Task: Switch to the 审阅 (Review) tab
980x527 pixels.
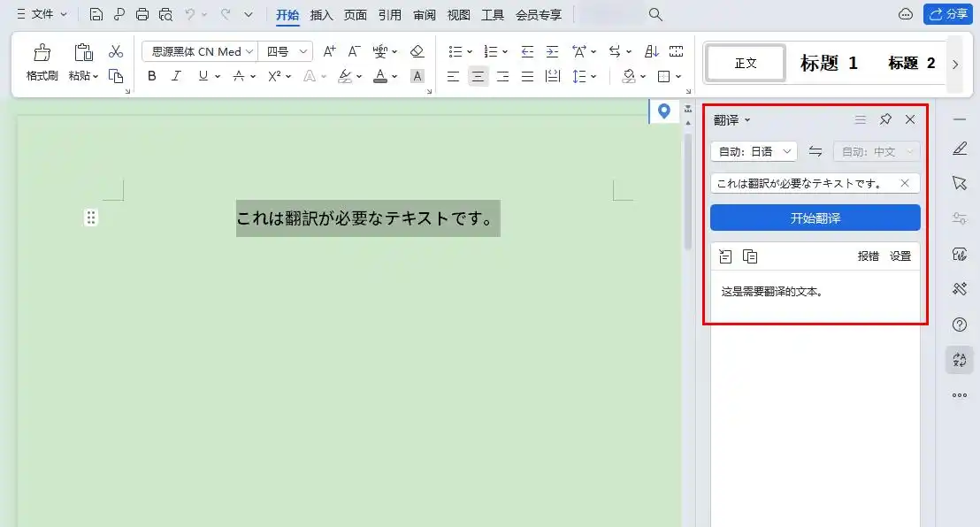Action: coord(424,14)
